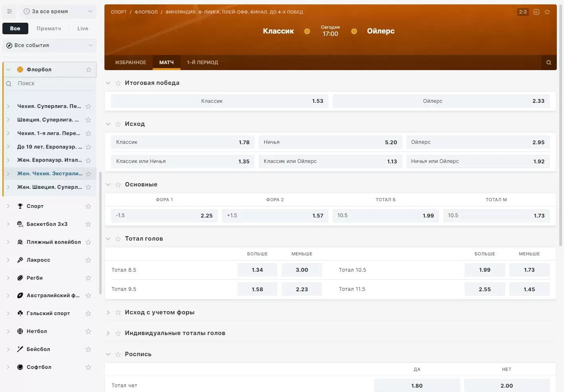Select Тотал чет Да at 1.80
The height and width of the screenshot is (392, 564).
pos(417,386)
